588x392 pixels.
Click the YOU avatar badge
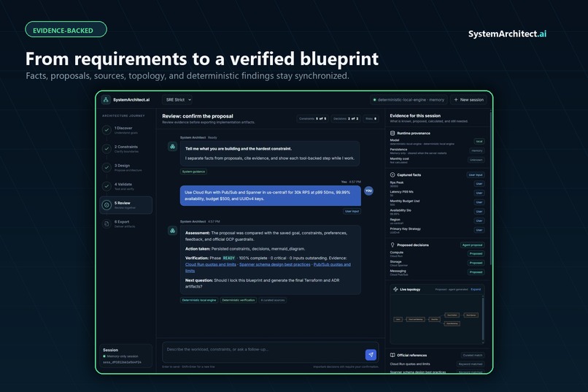click(368, 191)
